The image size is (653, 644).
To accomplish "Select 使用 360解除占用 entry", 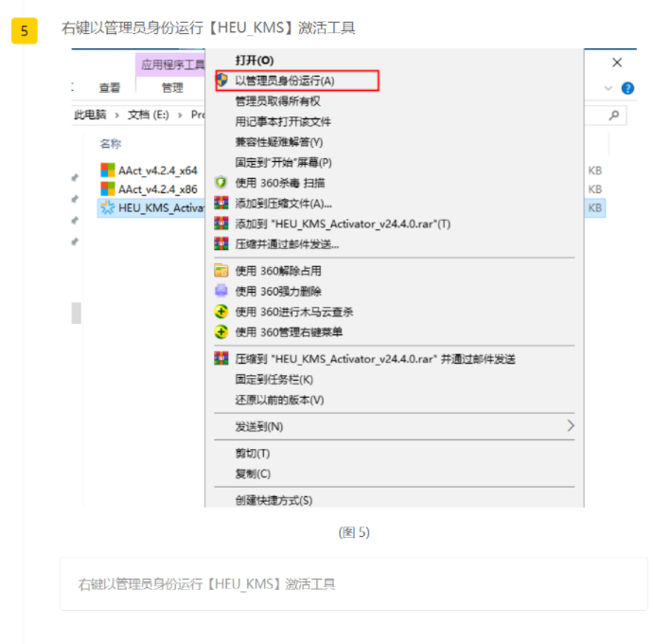I will (x=278, y=271).
